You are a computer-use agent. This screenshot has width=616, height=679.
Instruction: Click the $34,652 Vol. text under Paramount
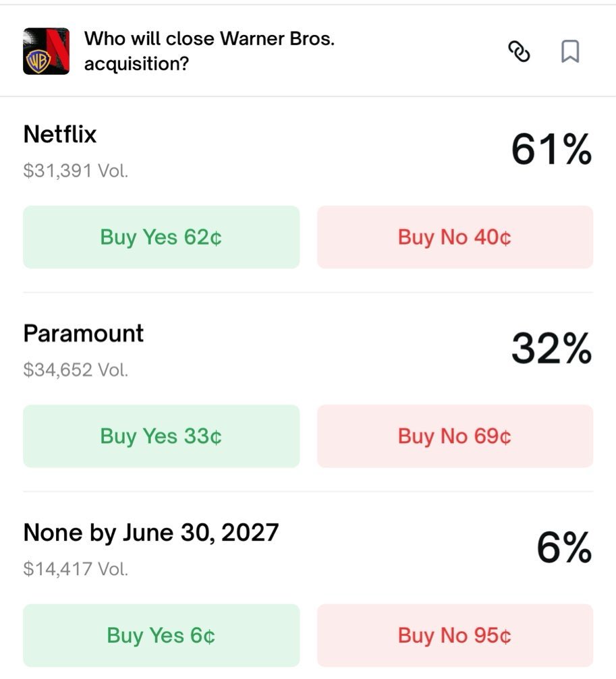tap(76, 370)
